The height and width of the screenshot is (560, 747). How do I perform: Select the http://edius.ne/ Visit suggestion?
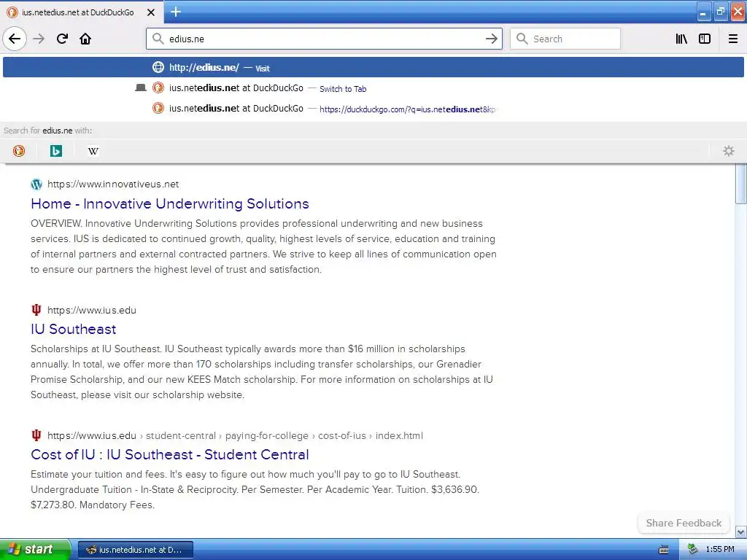click(373, 67)
